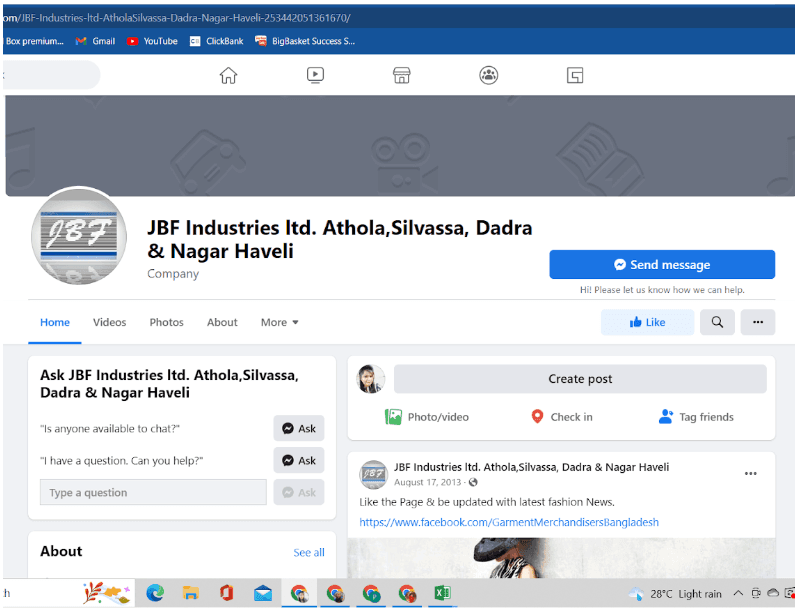Like the JBF Industries page
This screenshot has height=612, width=801.
[647, 322]
